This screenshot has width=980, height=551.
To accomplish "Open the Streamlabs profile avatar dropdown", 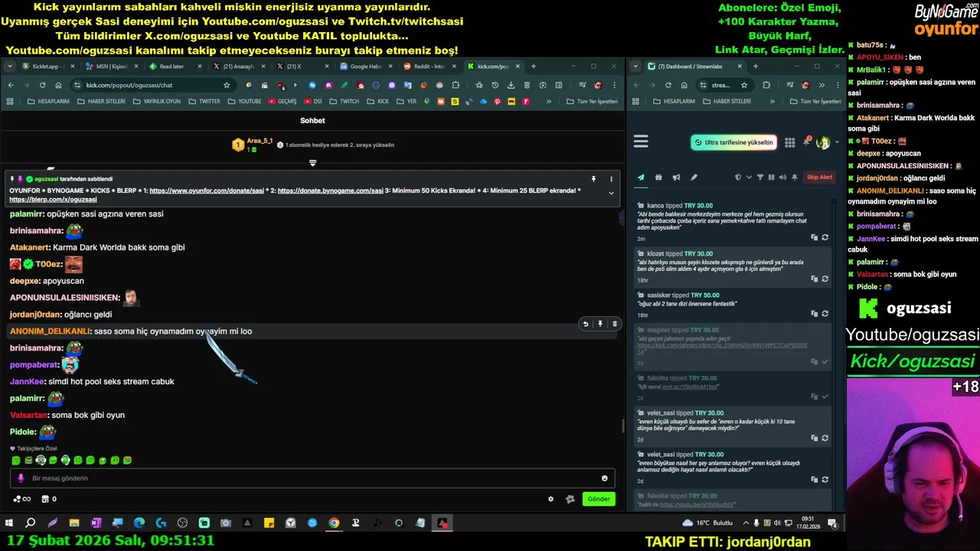I will pos(825,142).
